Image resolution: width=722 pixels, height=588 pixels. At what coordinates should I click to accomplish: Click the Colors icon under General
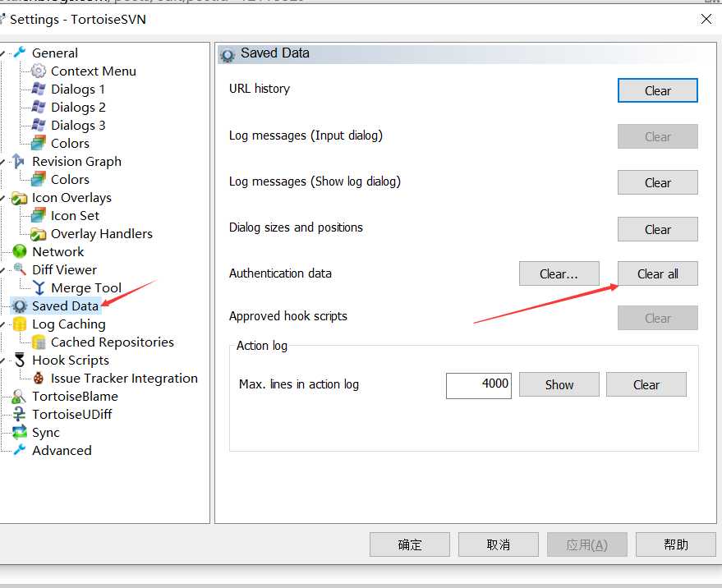click(x=39, y=143)
